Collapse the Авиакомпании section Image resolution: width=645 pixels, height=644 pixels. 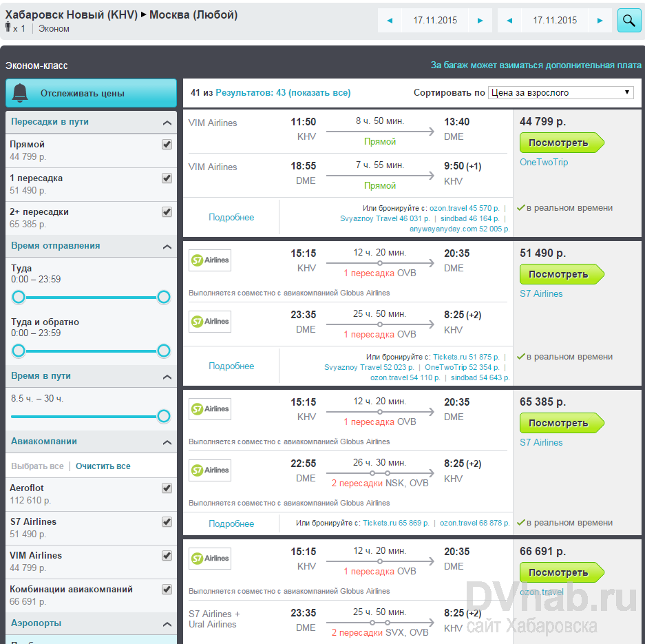click(x=167, y=442)
